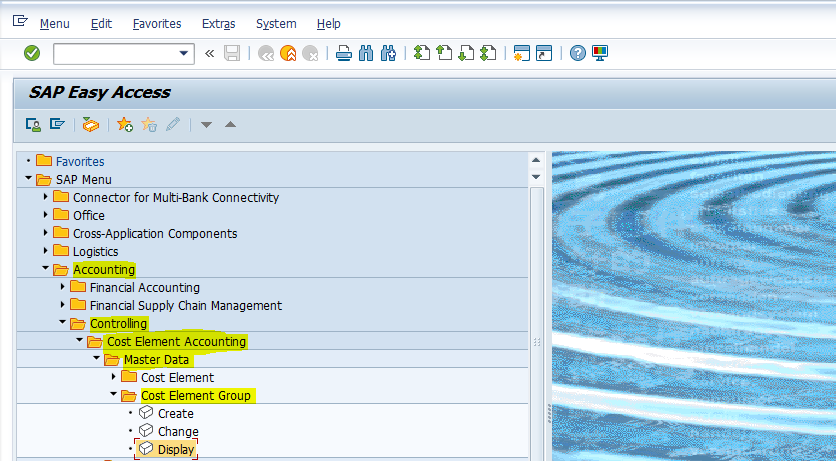The height and width of the screenshot is (461, 836).
Task: Click the orange Exit up-arrow icon
Action: click(x=288, y=53)
